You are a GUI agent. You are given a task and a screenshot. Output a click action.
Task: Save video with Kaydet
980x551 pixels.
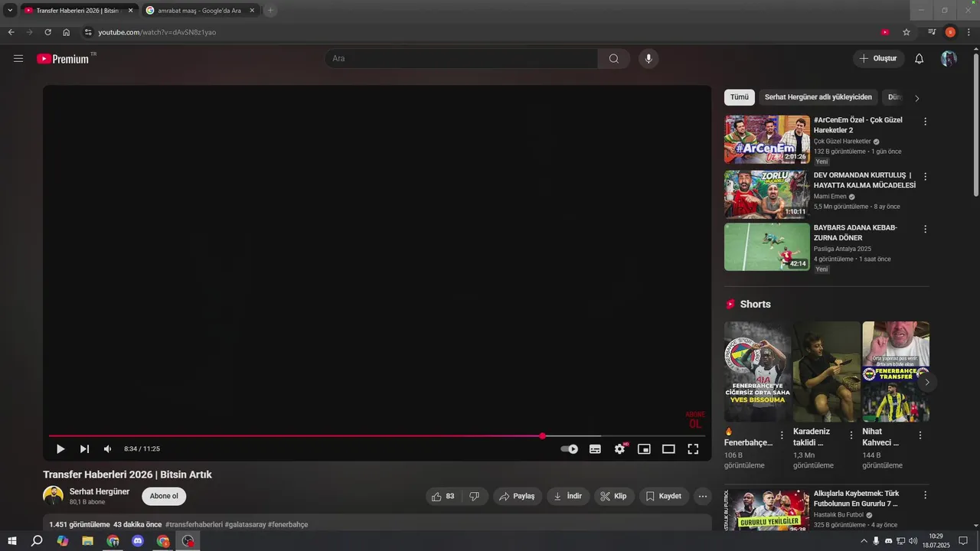coord(664,497)
